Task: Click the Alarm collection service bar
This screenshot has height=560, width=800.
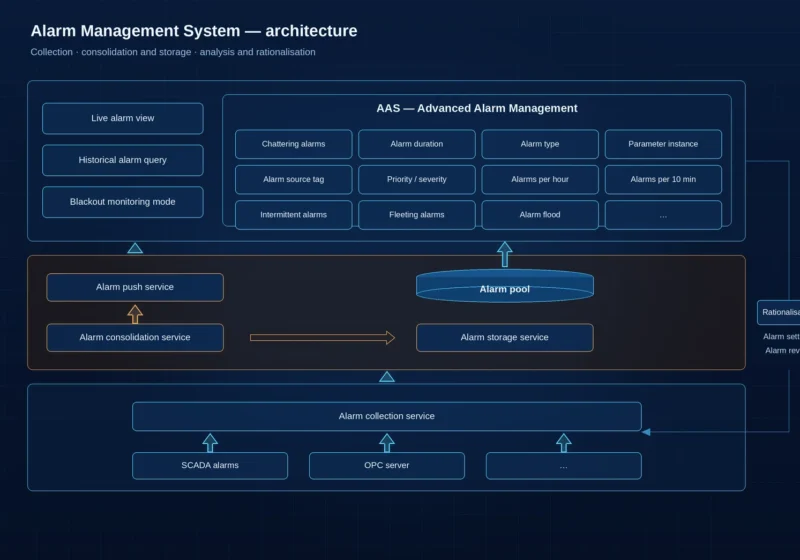Action: pyautogui.click(x=387, y=416)
